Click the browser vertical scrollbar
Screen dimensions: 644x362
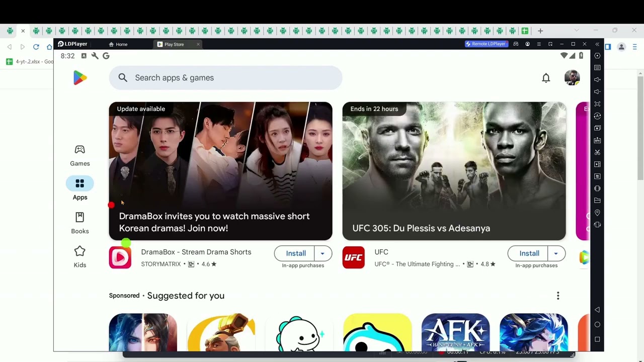pyautogui.click(x=640, y=128)
